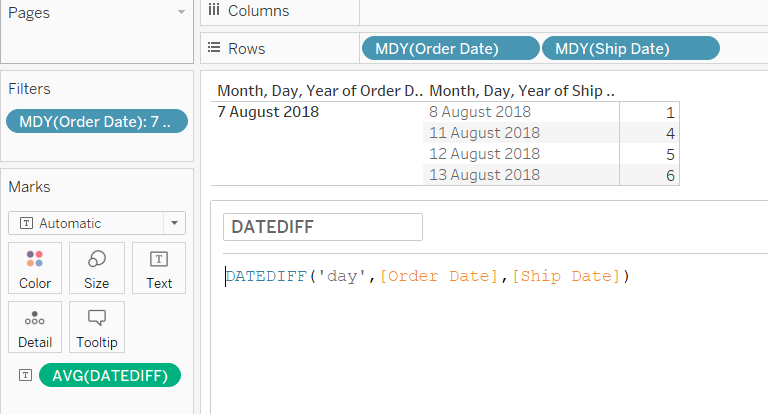
Task: Click the Month, Day, Year of Ship header
Action: tap(521, 91)
